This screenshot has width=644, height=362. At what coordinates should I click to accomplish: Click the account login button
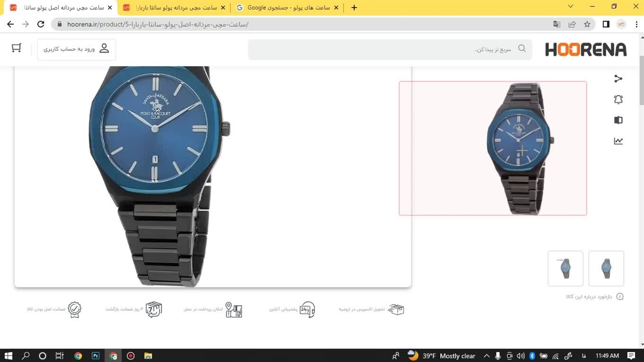tap(76, 49)
